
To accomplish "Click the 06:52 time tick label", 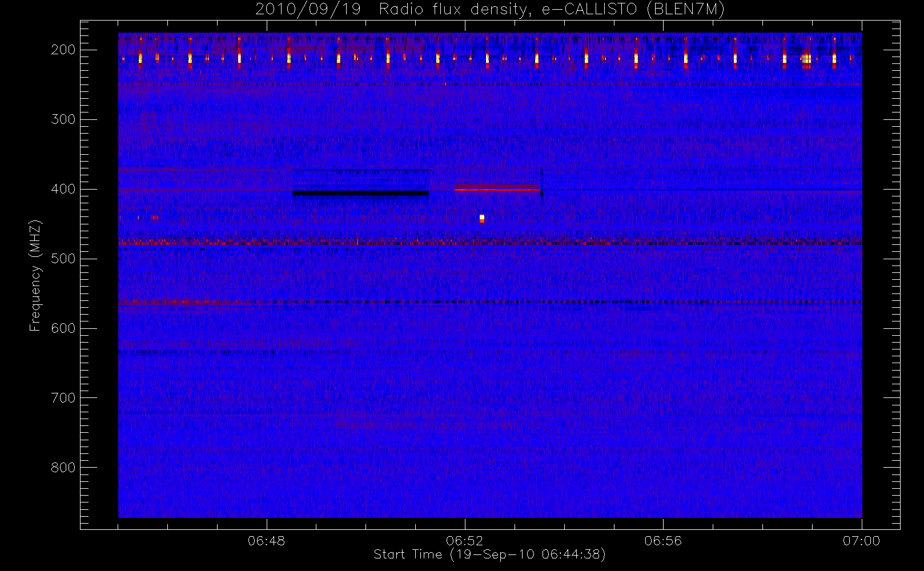I will pos(465,541).
